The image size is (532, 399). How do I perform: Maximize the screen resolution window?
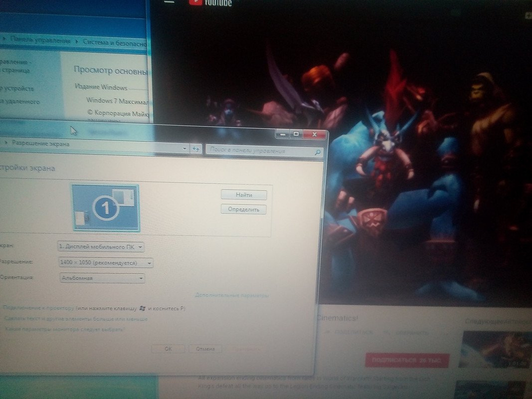(x=296, y=134)
